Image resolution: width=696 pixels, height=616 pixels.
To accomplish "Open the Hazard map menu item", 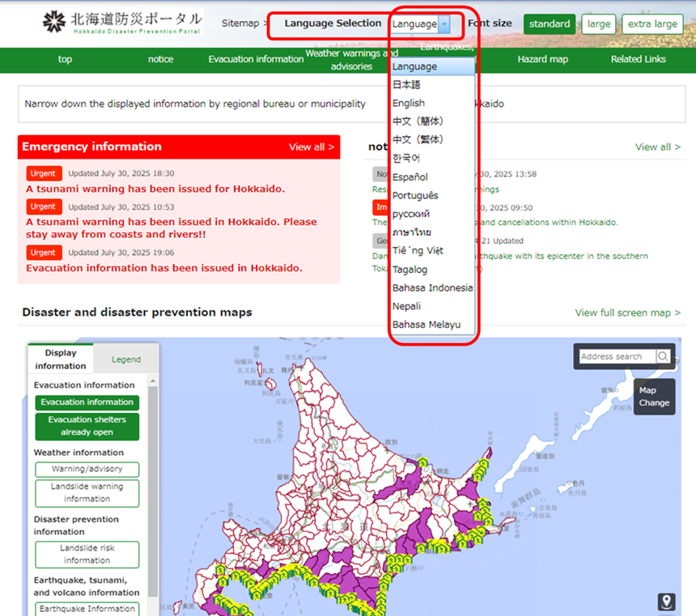I will [542, 59].
